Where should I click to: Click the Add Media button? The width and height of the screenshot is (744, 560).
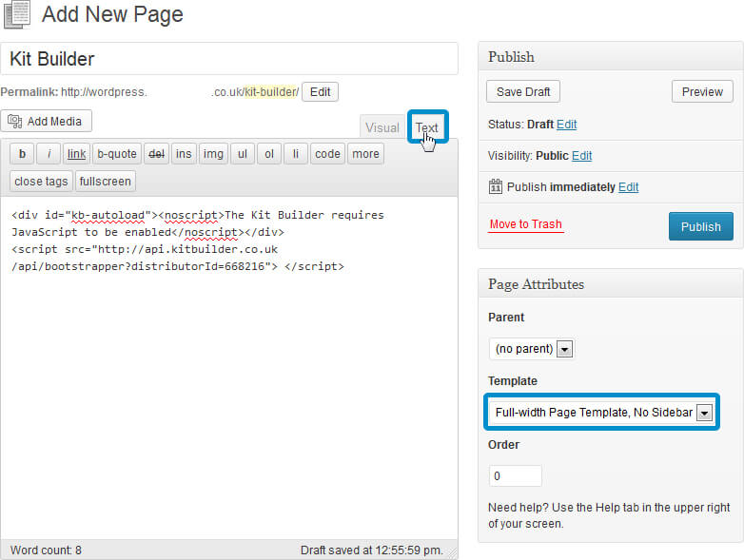46,122
